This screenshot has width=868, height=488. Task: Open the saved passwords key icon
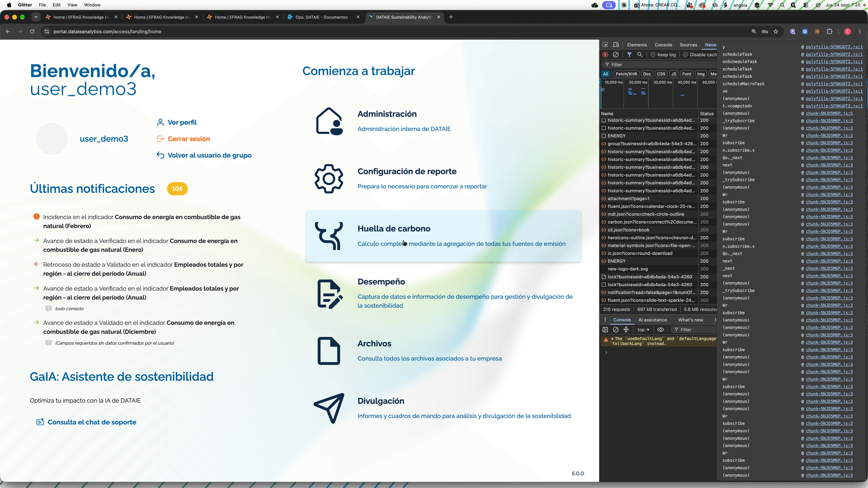tap(765, 32)
